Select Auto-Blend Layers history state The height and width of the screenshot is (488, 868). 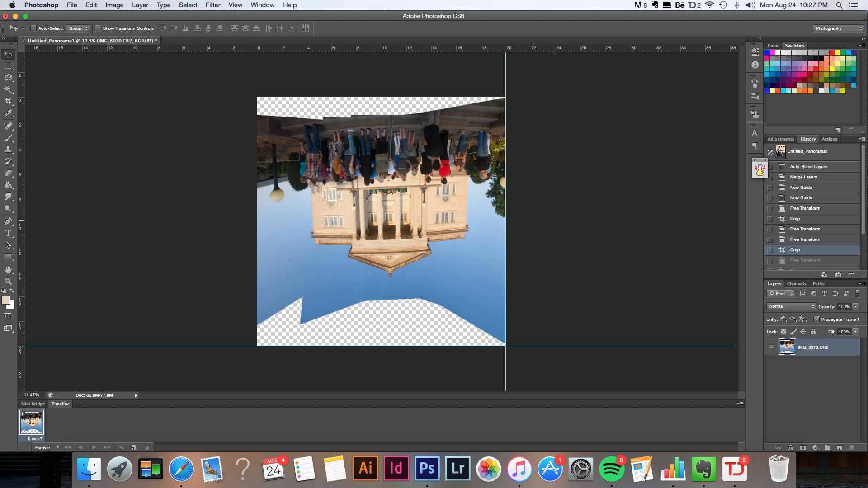[x=812, y=167]
